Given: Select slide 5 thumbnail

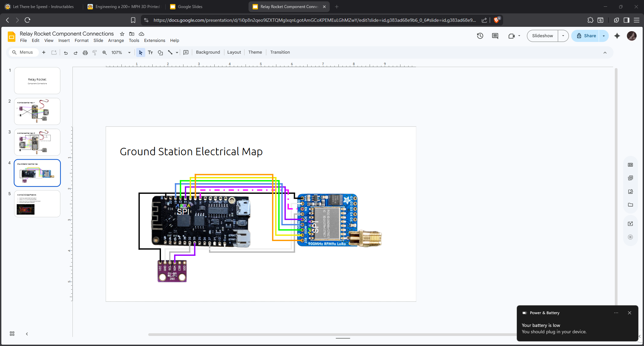Looking at the screenshot, I should tap(37, 204).
